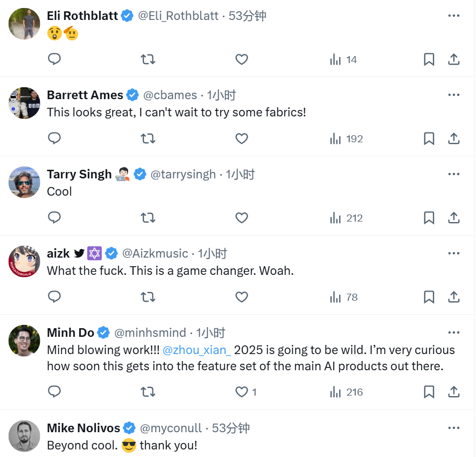Bookmark Eli Rothblatt's tweet
This screenshot has height=457, width=476.
point(429,59)
